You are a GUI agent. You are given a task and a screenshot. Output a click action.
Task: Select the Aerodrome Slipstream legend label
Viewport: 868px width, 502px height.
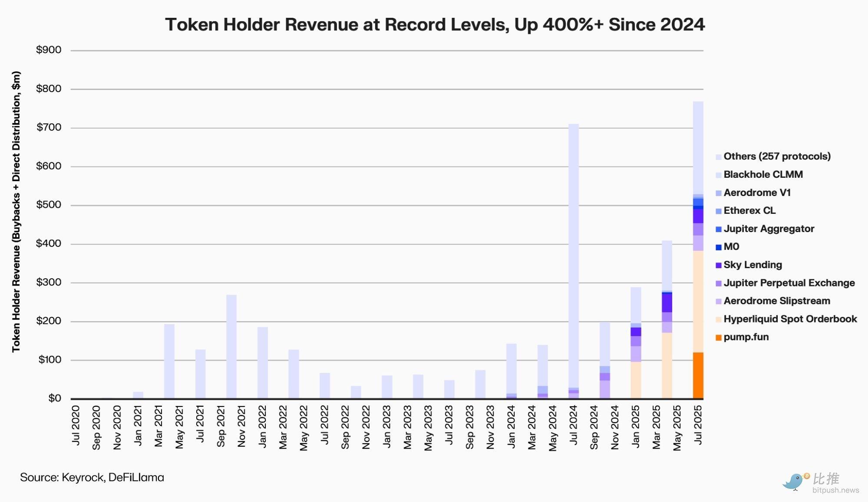(x=776, y=301)
